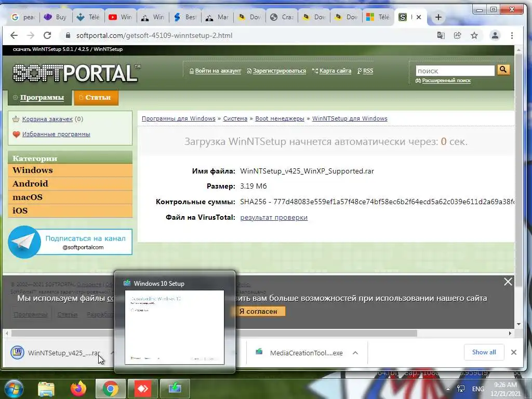This screenshot has height=399, width=532.
Task: Click the Telegram paper plane logo
Action: 24,242
